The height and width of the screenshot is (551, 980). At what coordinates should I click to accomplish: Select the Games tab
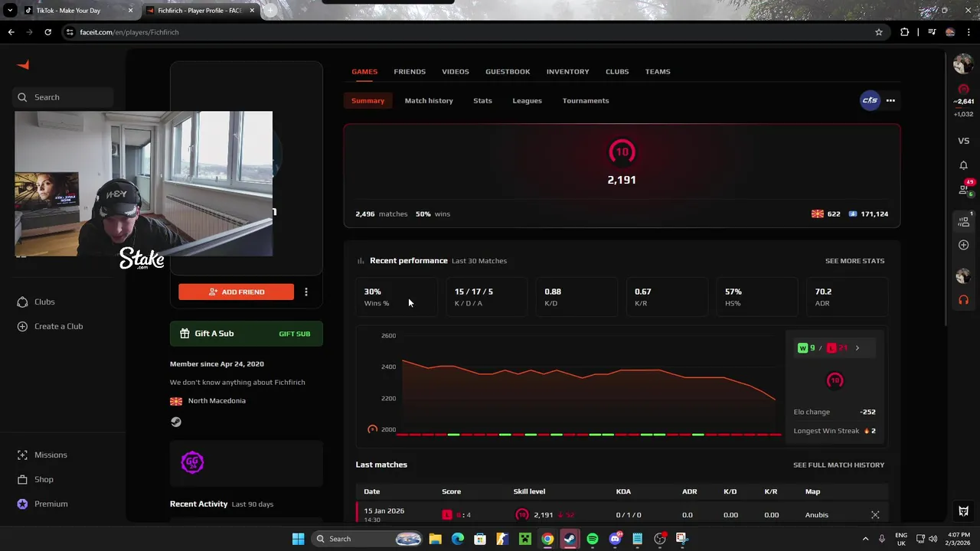pyautogui.click(x=364, y=71)
